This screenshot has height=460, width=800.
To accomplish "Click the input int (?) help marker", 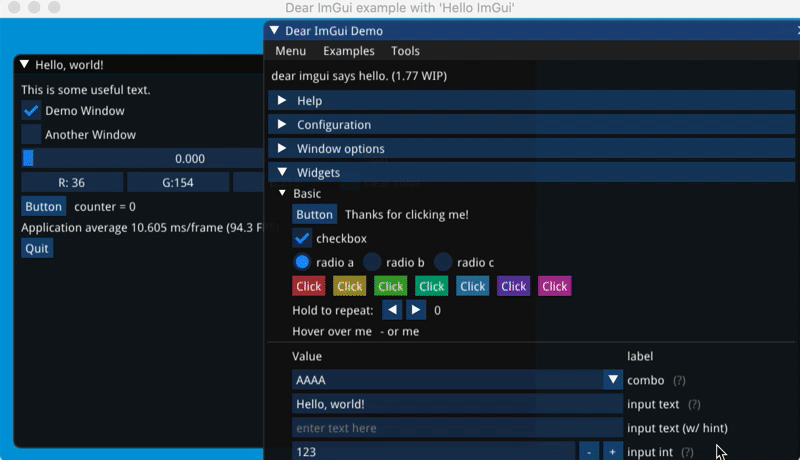I will click(x=687, y=452).
